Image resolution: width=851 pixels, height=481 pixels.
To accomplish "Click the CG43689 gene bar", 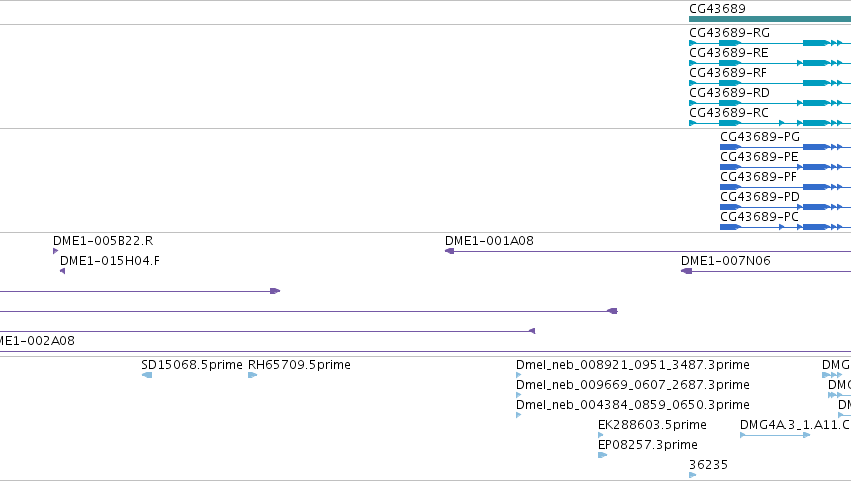I will pyautogui.click(x=770, y=19).
